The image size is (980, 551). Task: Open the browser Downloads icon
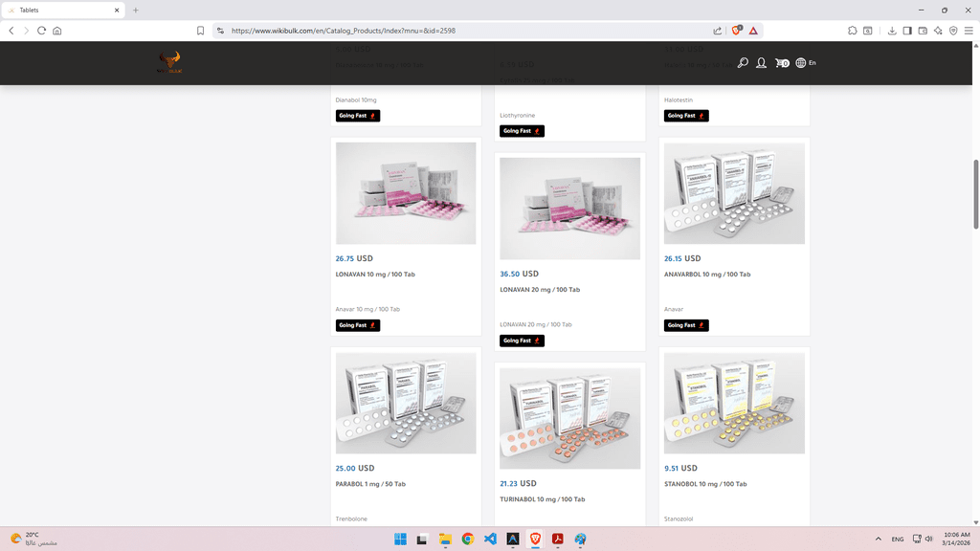[x=892, y=31]
